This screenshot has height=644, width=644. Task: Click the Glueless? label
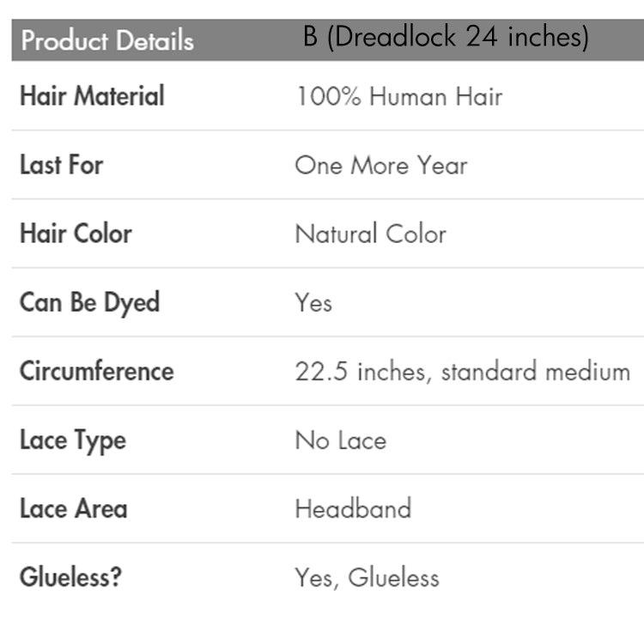click(x=70, y=577)
